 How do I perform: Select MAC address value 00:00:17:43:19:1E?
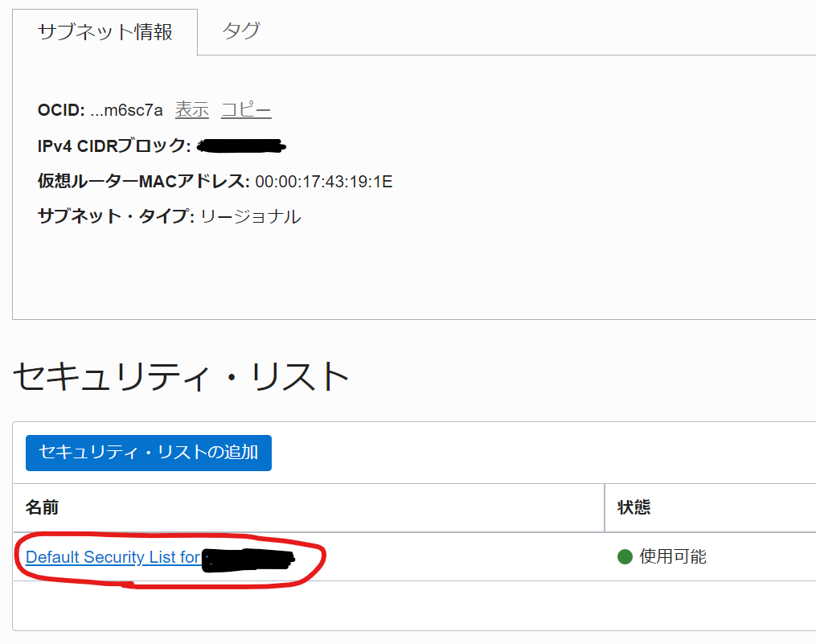tap(324, 182)
